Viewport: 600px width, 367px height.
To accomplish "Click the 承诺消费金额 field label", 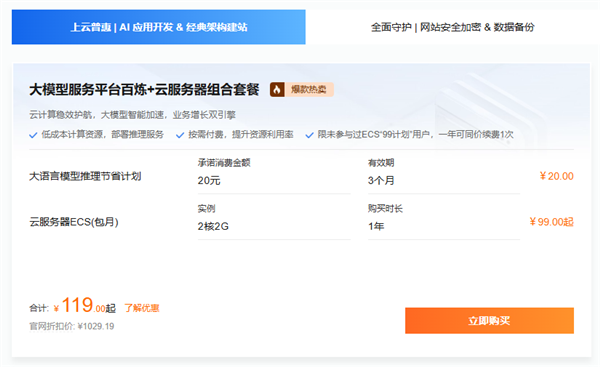I will pos(224,163).
